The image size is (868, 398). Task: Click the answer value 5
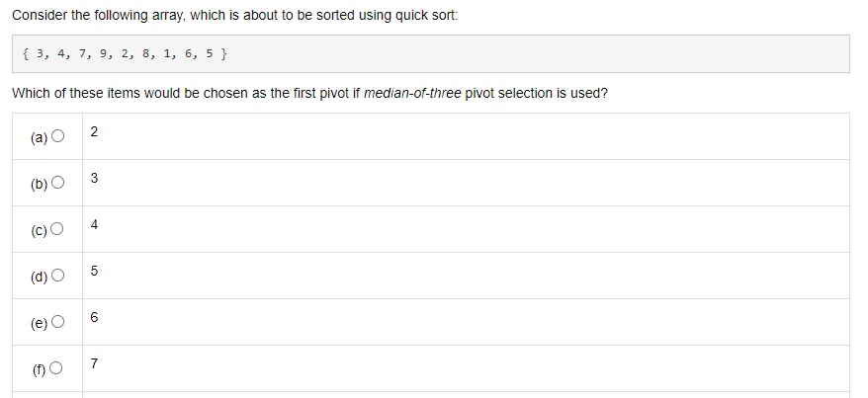(94, 271)
